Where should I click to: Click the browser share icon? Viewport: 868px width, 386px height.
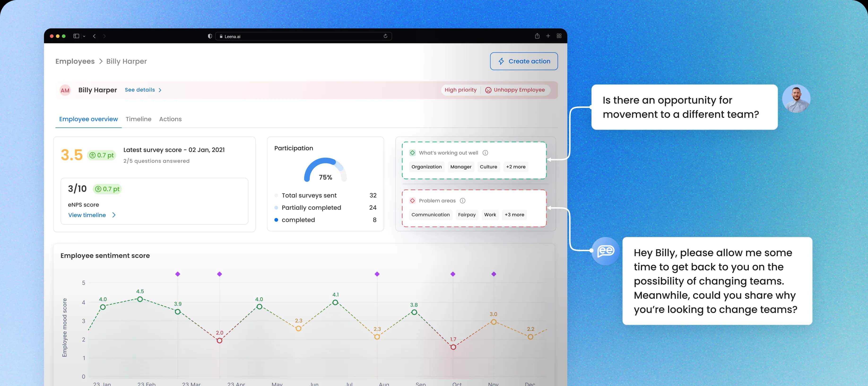point(537,36)
